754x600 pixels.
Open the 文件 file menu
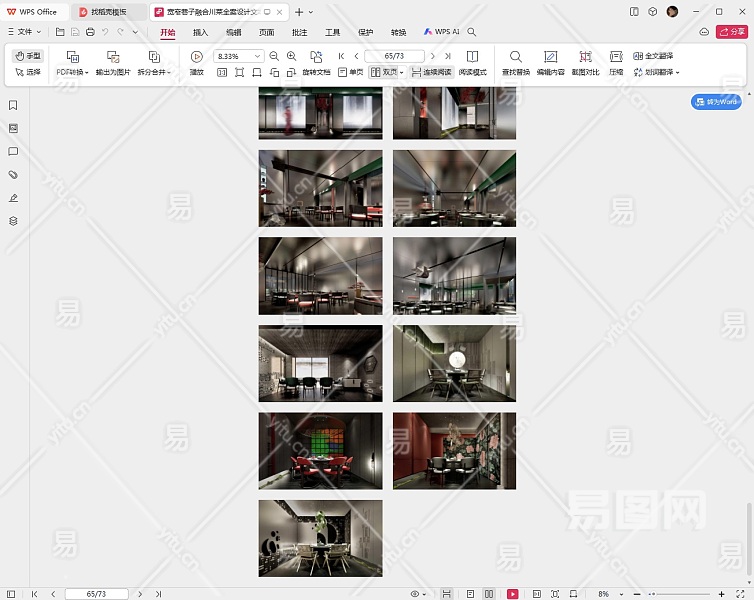tap(25, 32)
